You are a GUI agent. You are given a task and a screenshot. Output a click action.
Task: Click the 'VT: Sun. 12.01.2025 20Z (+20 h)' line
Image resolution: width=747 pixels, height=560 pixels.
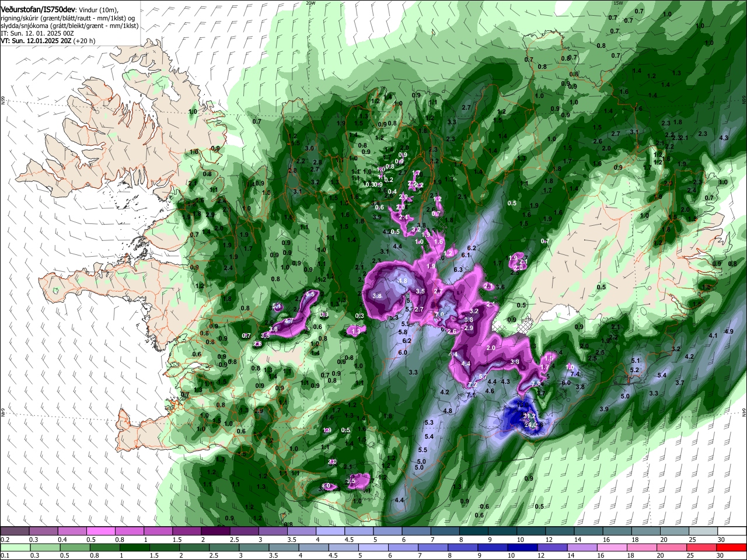48,41
